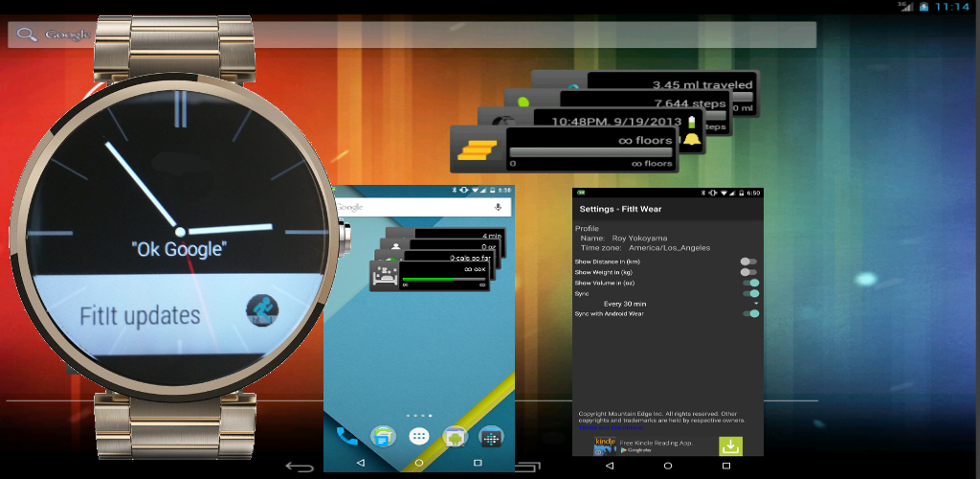Tap Recents in middle phone navigation bar
The image size is (980, 479).
pyautogui.click(x=478, y=463)
